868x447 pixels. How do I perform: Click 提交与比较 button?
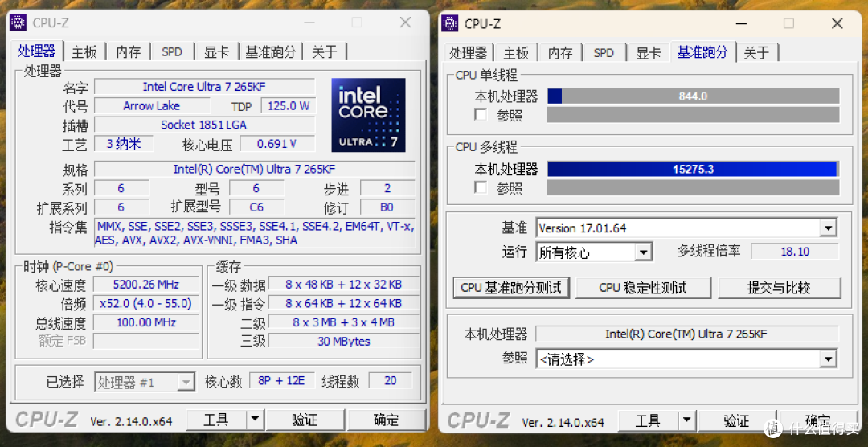tap(779, 288)
